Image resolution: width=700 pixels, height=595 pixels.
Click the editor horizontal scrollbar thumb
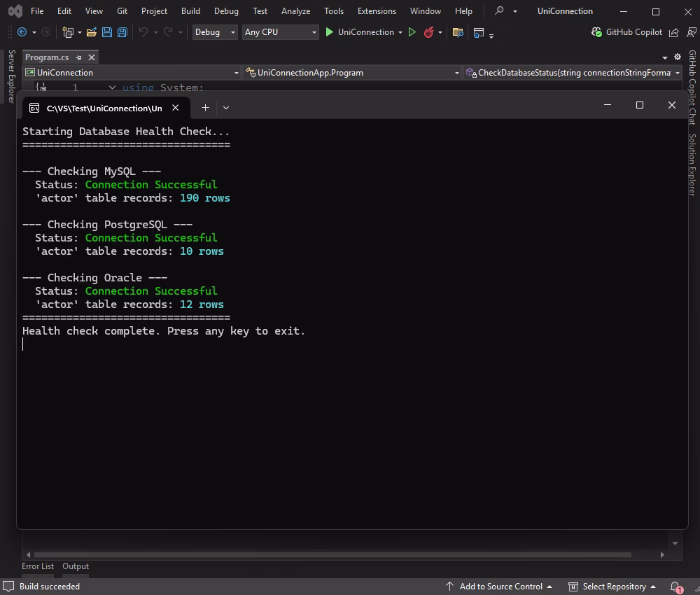click(x=332, y=555)
